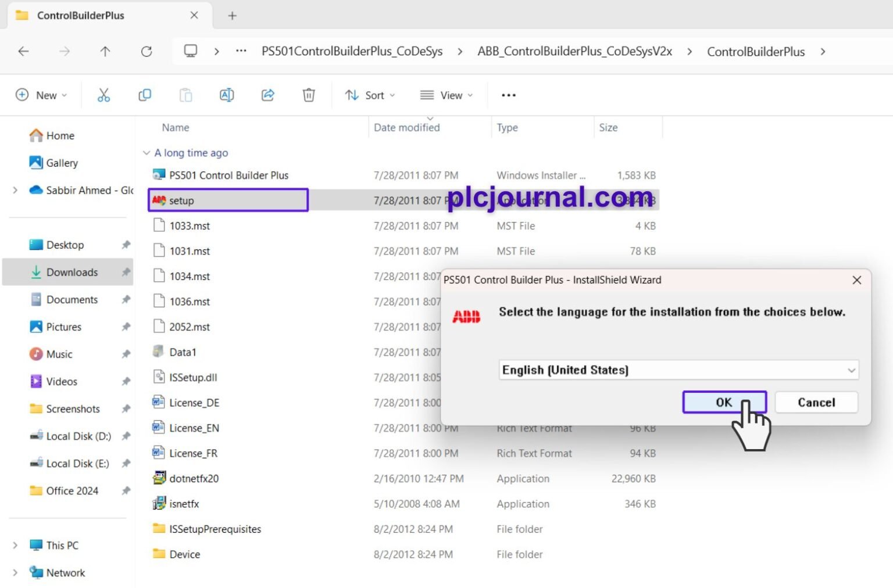Click the Share icon in toolbar

click(268, 95)
